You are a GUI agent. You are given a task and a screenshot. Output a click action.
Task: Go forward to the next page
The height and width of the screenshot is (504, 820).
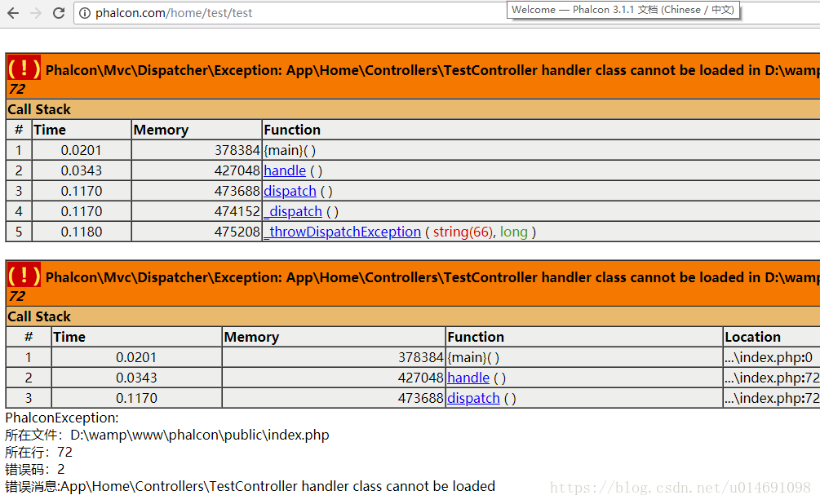click(x=36, y=13)
